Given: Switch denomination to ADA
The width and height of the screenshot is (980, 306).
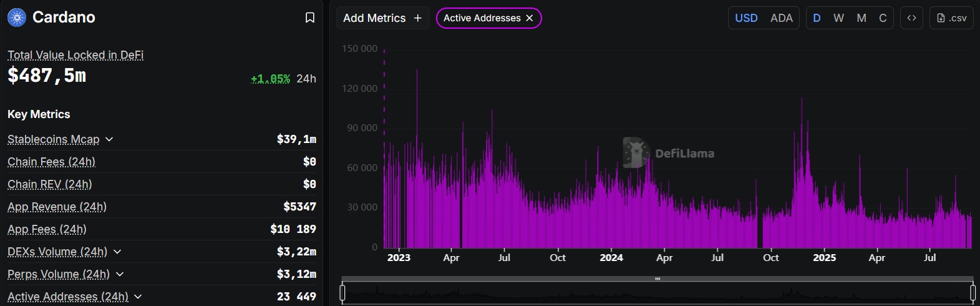Looking at the screenshot, I should 781,18.
